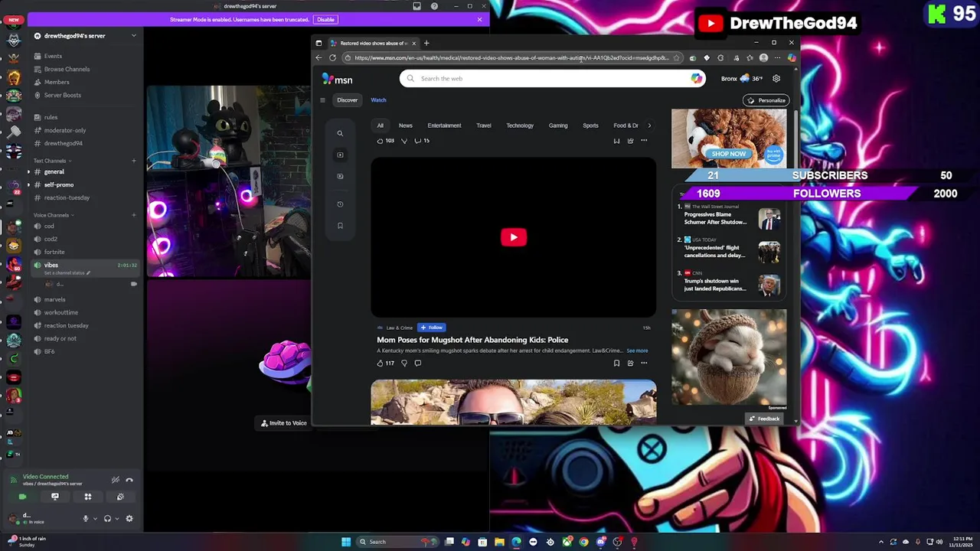Image resolution: width=980 pixels, height=551 pixels.
Task: Click the Follow button for Law & Crime
Action: tap(432, 328)
